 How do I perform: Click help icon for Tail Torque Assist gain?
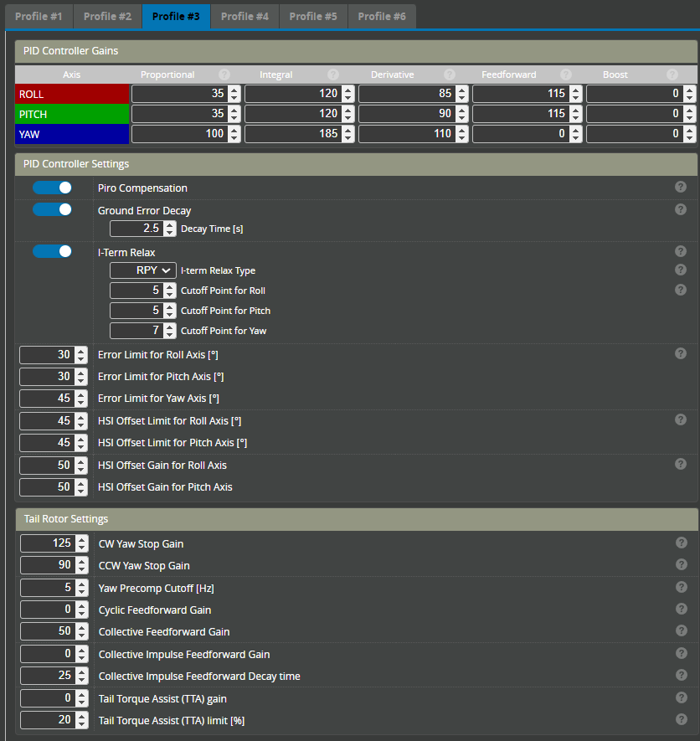pos(682,697)
